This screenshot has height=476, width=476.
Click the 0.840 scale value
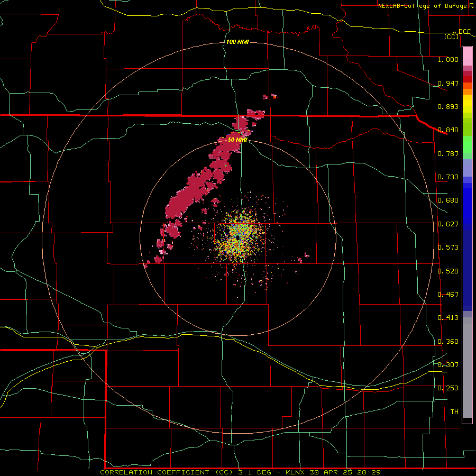pyautogui.click(x=448, y=130)
